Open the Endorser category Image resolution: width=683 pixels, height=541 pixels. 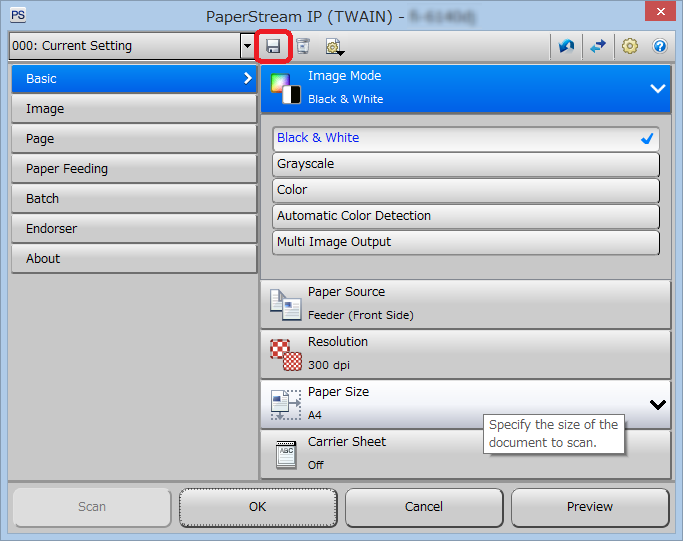134,229
